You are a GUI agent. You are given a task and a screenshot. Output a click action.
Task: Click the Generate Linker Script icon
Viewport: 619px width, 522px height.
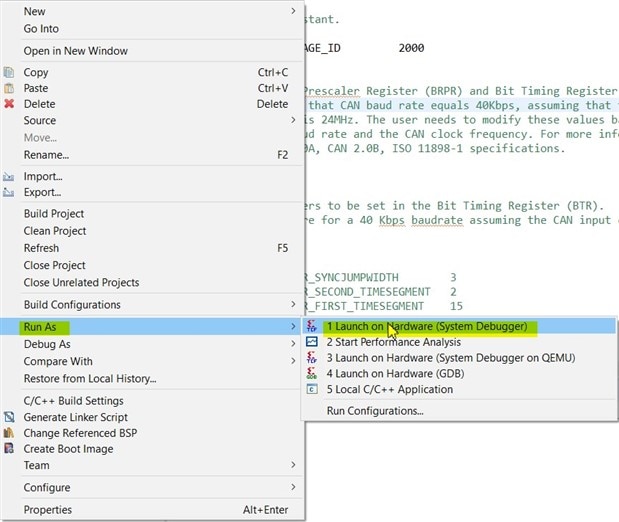(9, 417)
